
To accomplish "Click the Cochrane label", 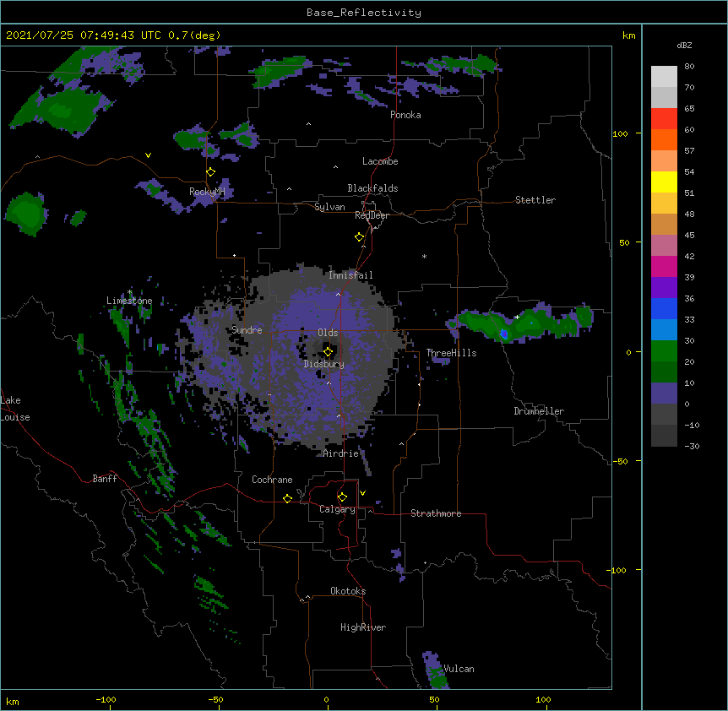I will tap(272, 480).
